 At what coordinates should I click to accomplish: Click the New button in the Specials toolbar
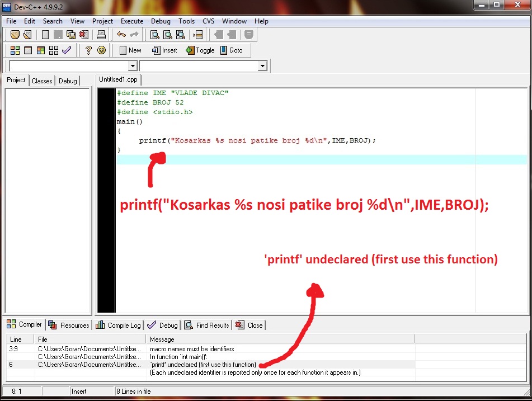point(131,50)
